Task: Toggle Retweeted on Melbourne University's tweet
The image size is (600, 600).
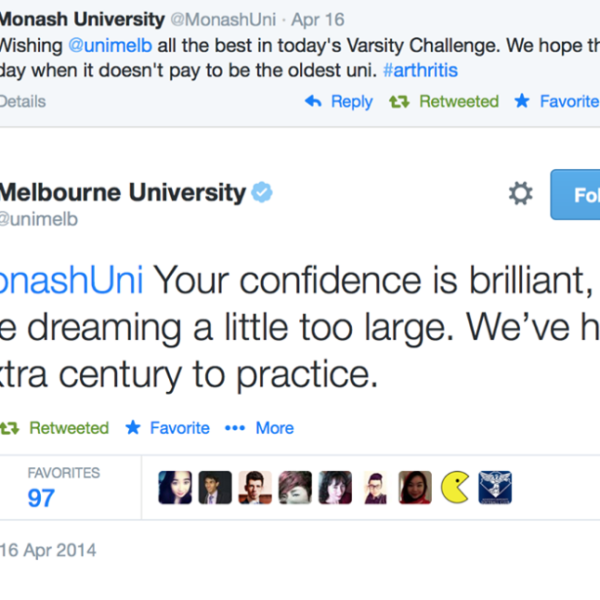Action: [55, 428]
